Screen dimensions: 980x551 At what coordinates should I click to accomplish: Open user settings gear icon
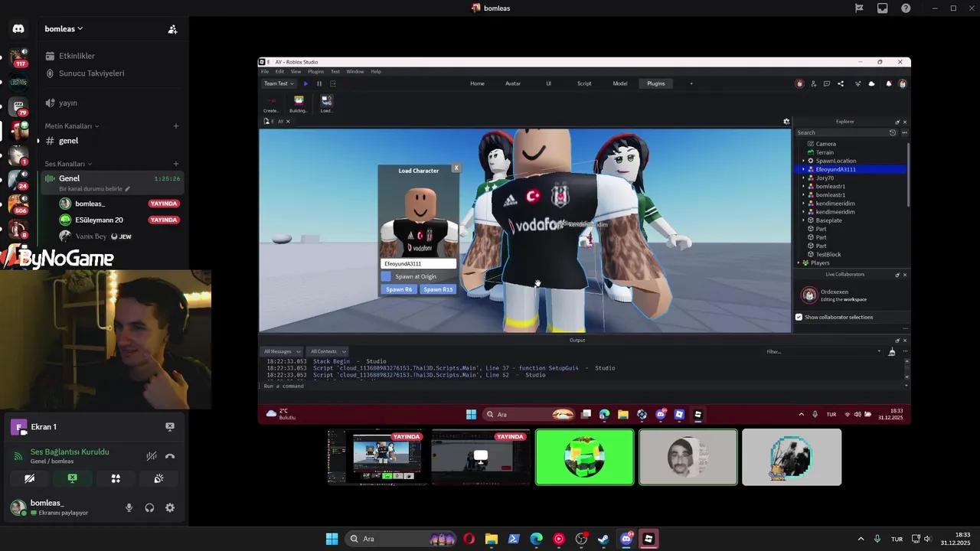[170, 507]
